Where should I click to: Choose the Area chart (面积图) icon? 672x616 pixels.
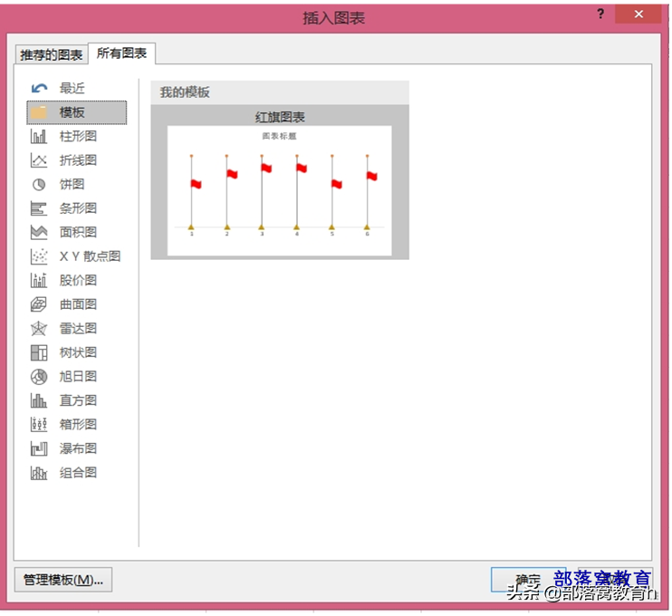click(x=39, y=232)
